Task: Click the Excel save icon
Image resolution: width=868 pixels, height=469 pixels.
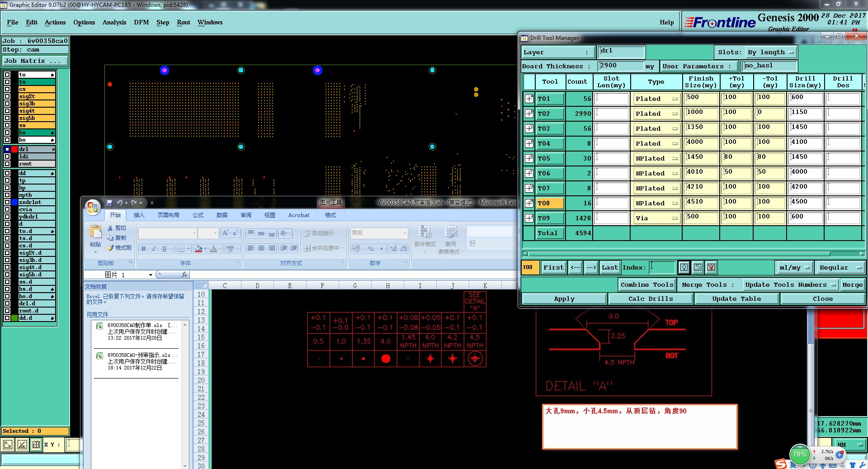Action: tap(109, 203)
